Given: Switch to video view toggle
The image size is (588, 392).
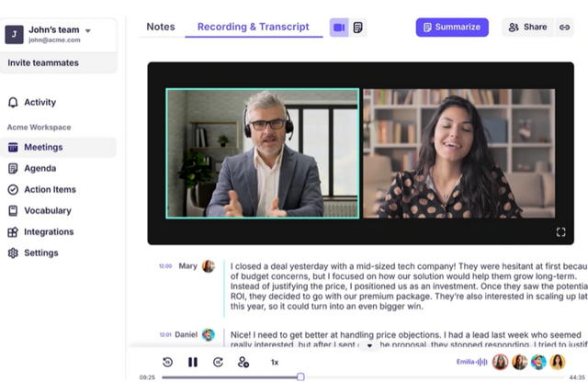Looking at the screenshot, I should click(x=339, y=28).
